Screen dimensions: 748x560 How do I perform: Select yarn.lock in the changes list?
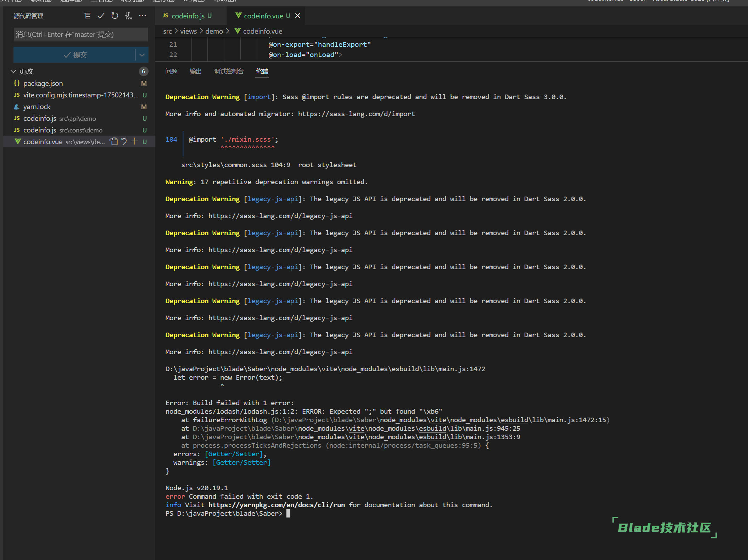coord(79,107)
